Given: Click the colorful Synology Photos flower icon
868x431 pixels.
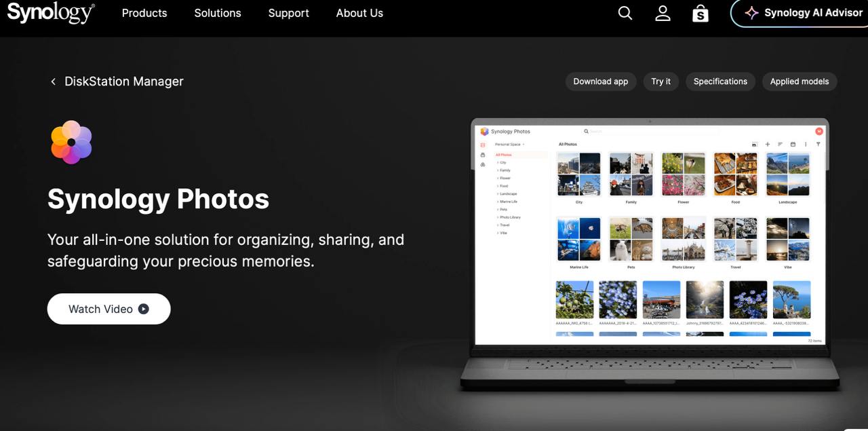Looking at the screenshot, I should click(71, 143).
